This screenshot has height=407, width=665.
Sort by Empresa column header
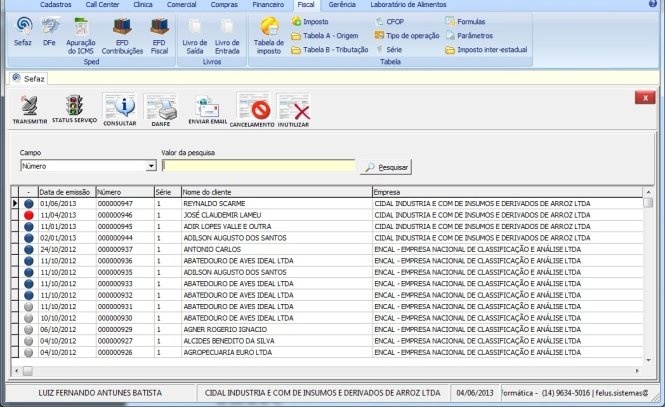click(x=507, y=192)
